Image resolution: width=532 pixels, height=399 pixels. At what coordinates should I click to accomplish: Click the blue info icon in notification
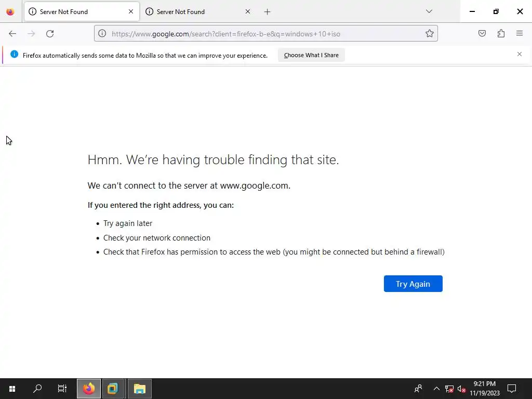[x=14, y=54]
